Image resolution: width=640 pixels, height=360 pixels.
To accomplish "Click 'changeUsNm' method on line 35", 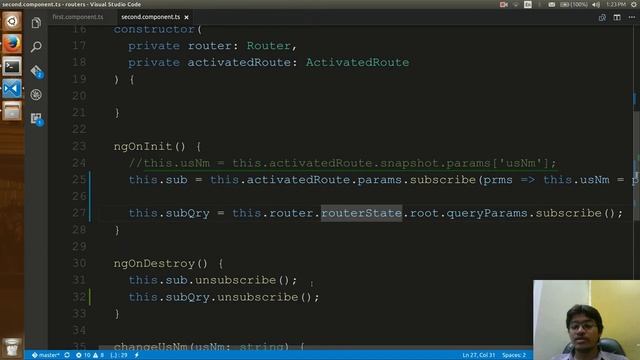I will [150, 347].
